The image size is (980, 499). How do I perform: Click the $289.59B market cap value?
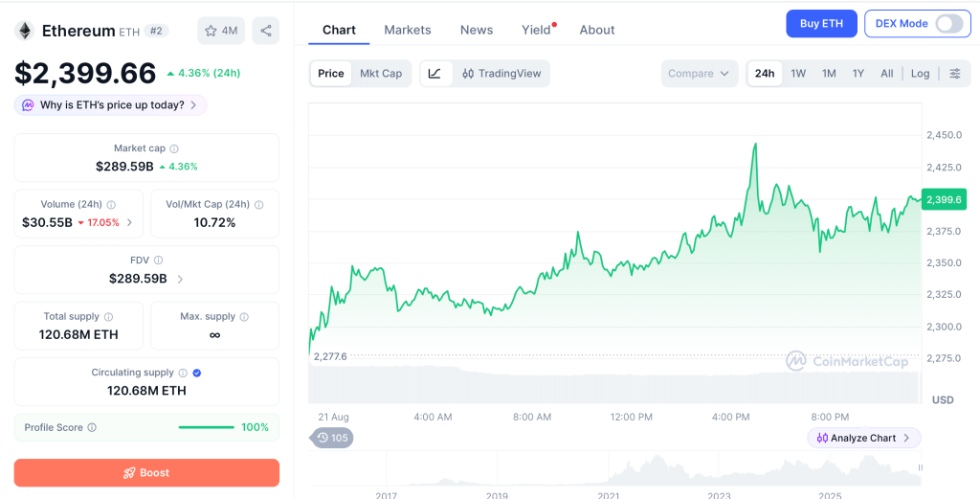tap(124, 167)
